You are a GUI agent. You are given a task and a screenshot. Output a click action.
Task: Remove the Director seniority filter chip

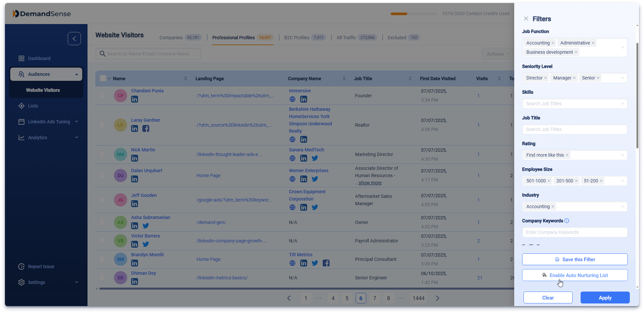(x=545, y=78)
